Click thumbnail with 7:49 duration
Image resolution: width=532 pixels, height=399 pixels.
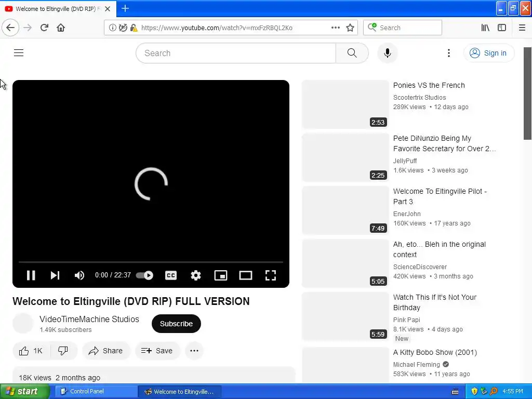click(345, 210)
